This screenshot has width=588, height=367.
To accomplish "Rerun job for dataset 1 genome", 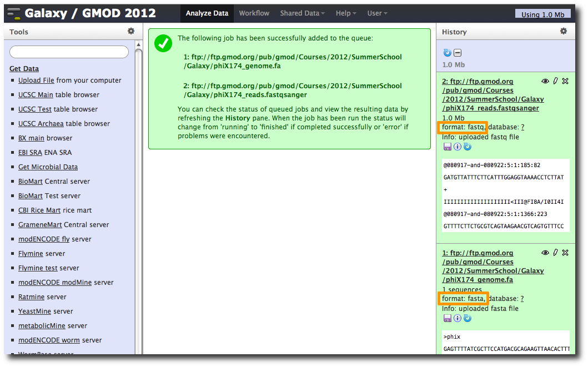I will (x=468, y=318).
